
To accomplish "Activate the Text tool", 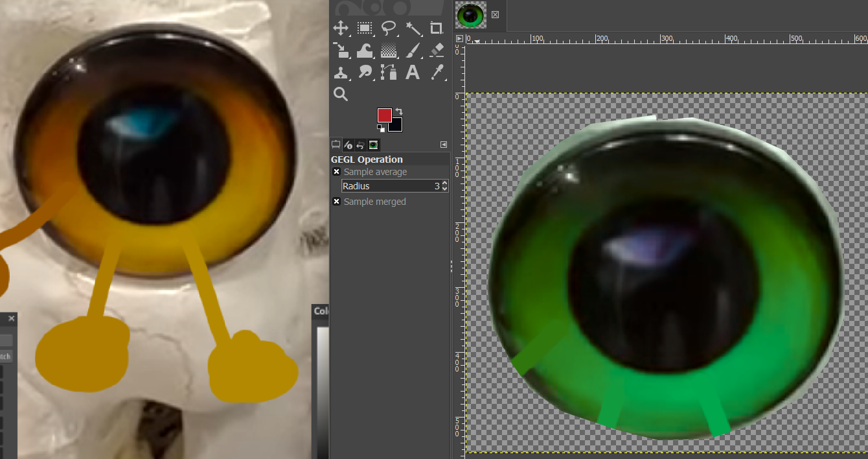I will pyautogui.click(x=413, y=73).
